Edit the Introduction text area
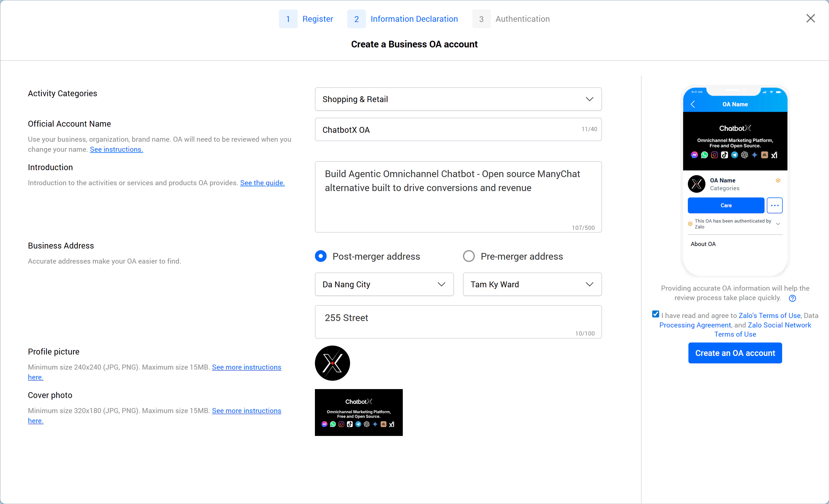 (458, 197)
